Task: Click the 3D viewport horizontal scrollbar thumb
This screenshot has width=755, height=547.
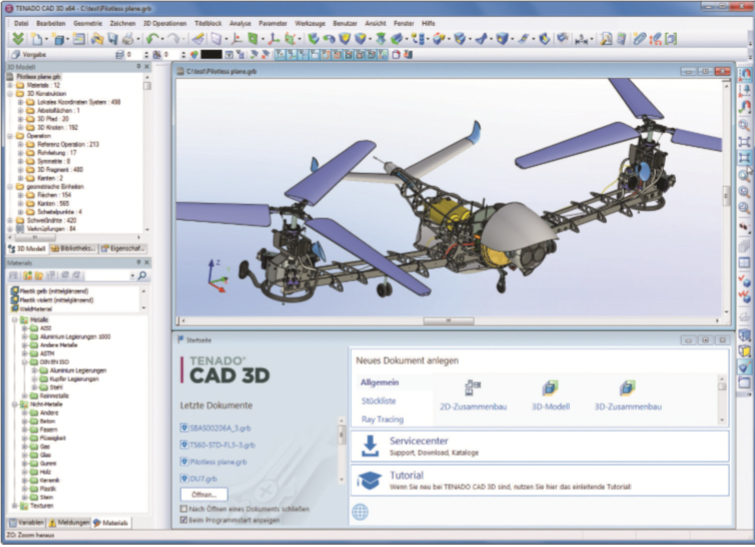Action: click(448, 321)
